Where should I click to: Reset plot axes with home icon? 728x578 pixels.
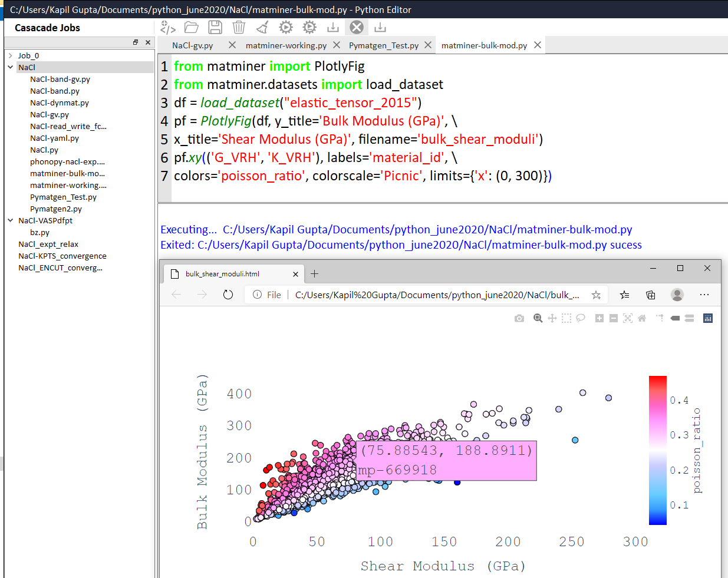642,318
